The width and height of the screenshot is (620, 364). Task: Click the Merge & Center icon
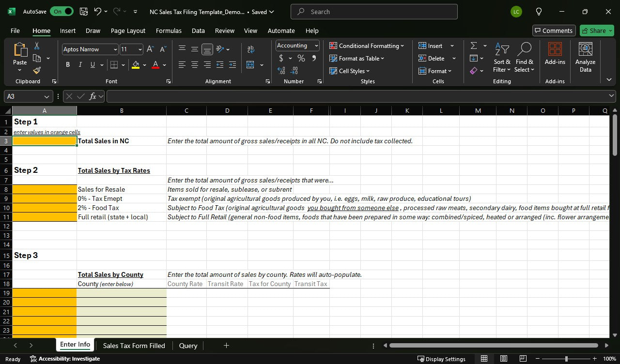[x=250, y=65]
